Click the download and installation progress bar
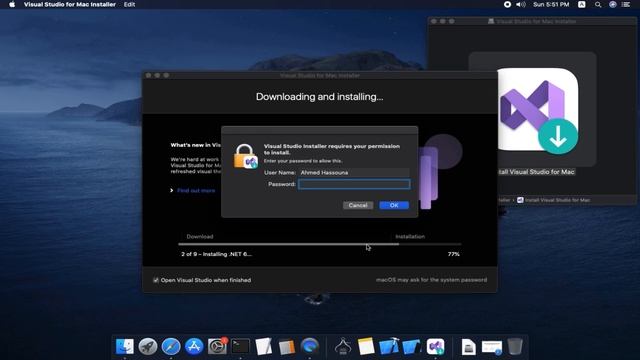The width and height of the screenshot is (640, 360). click(x=320, y=244)
